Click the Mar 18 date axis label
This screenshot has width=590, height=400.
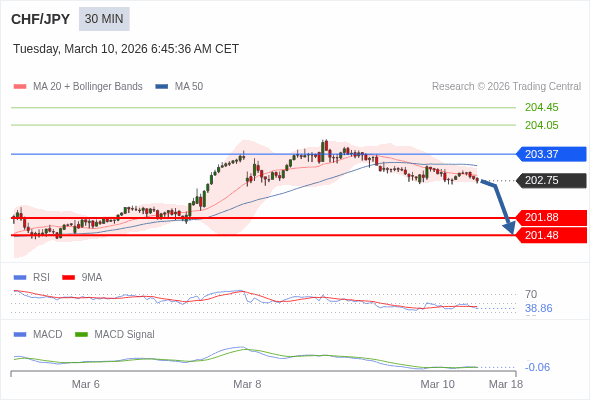(x=506, y=384)
